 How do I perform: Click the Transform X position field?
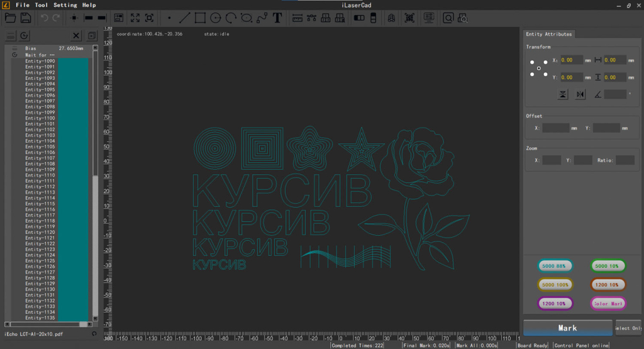click(572, 60)
